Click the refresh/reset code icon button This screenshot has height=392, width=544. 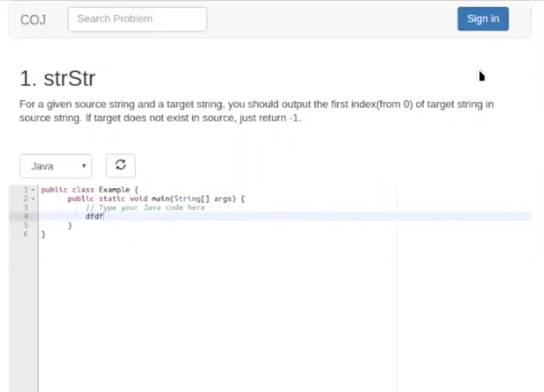click(120, 165)
